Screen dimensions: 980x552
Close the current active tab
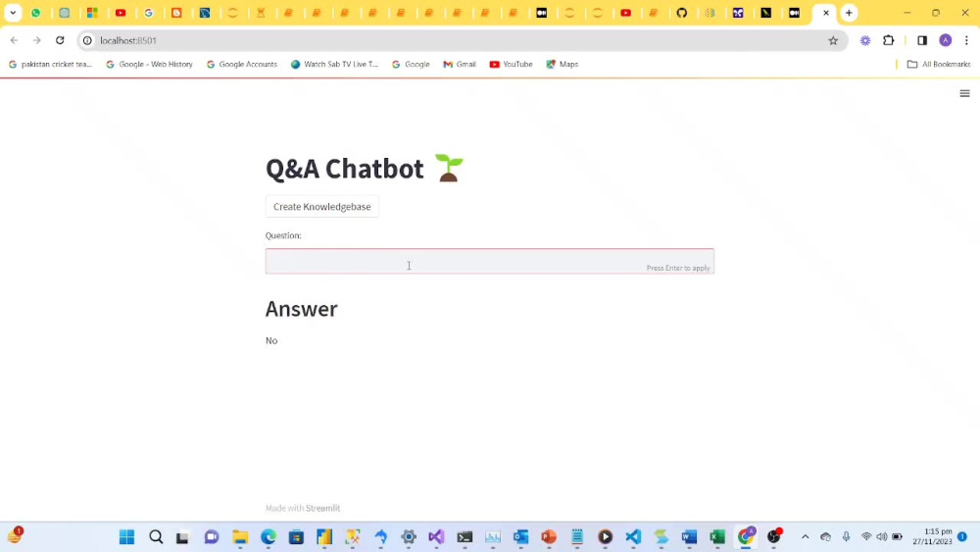point(825,13)
